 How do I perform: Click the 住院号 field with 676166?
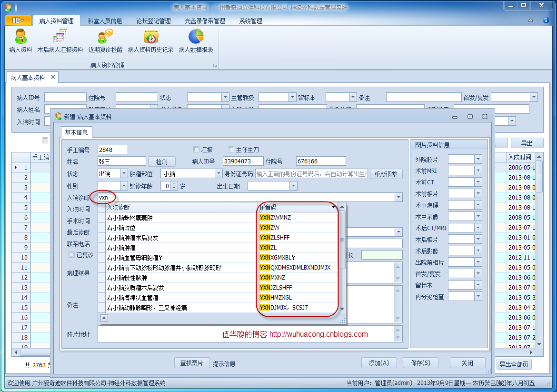321,161
